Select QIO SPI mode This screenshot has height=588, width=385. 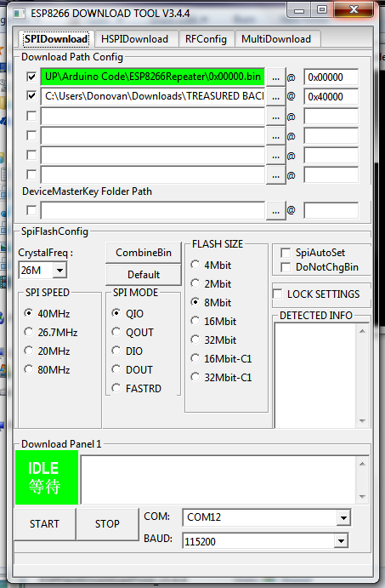pos(128,313)
